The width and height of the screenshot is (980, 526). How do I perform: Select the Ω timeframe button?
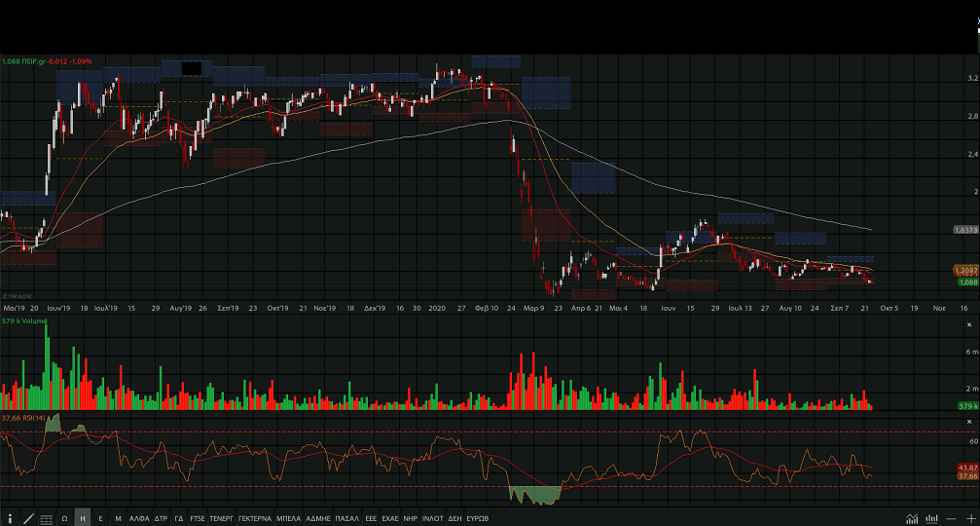pyautogui.click(x=64, y=518)
